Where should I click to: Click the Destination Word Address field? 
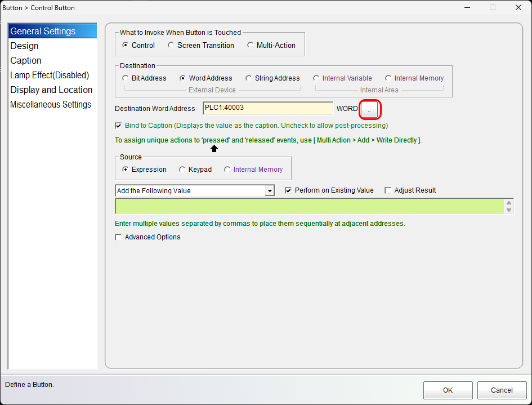(x=267, y=108)
